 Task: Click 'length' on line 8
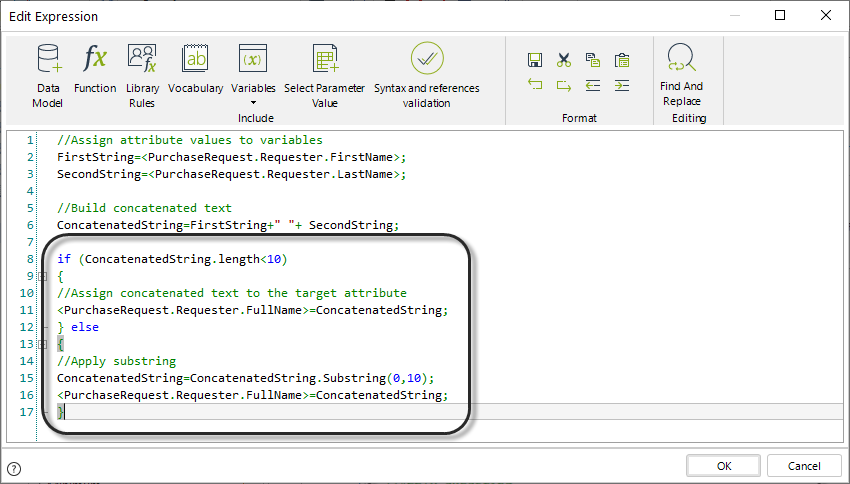239,259
